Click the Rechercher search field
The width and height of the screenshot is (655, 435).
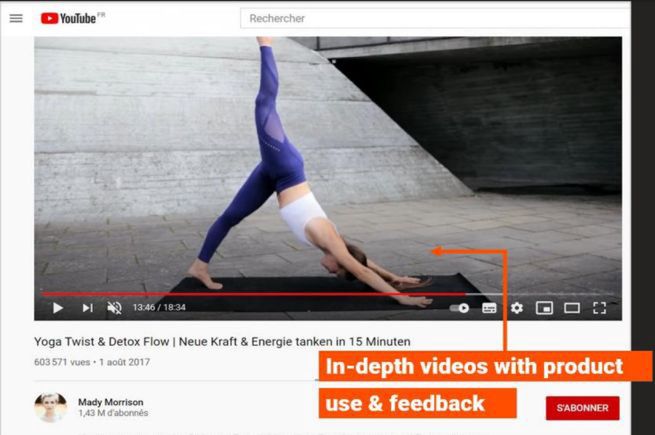pyautogui.click(x=435, y=18)
